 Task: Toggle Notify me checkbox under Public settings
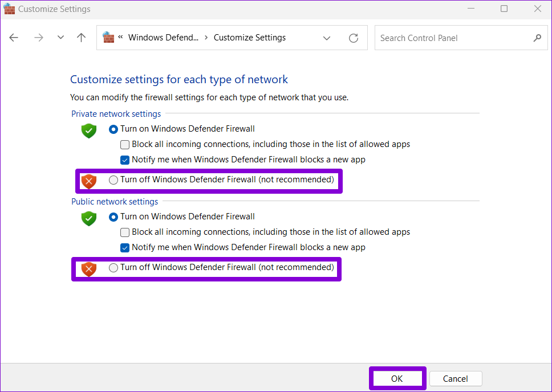(125, 248)
